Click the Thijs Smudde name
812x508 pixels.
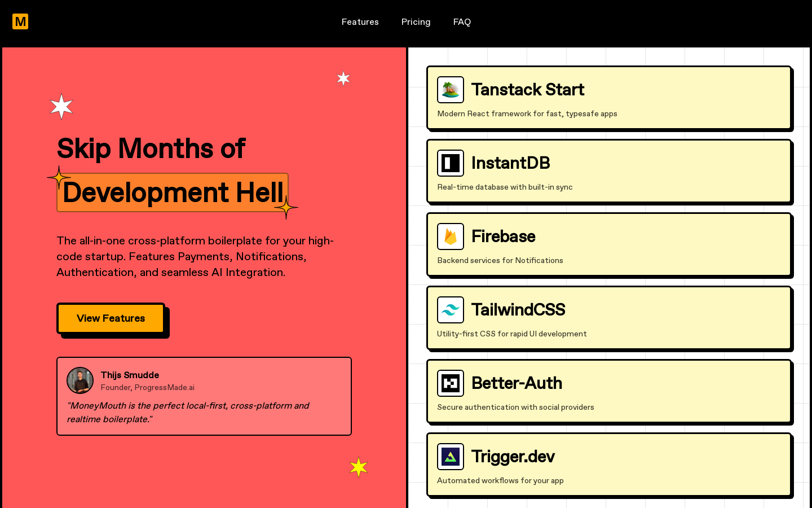coord(130,375)
